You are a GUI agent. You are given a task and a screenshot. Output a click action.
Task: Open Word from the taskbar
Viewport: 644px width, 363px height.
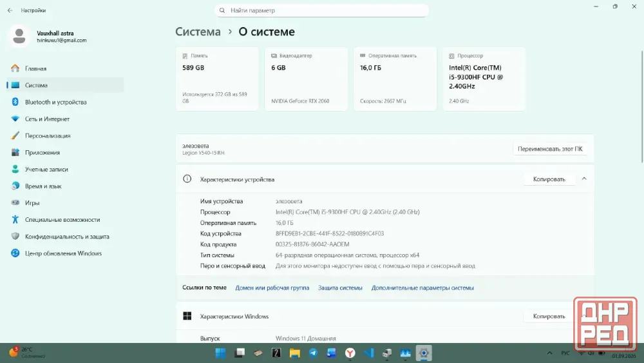click(332, 353)
